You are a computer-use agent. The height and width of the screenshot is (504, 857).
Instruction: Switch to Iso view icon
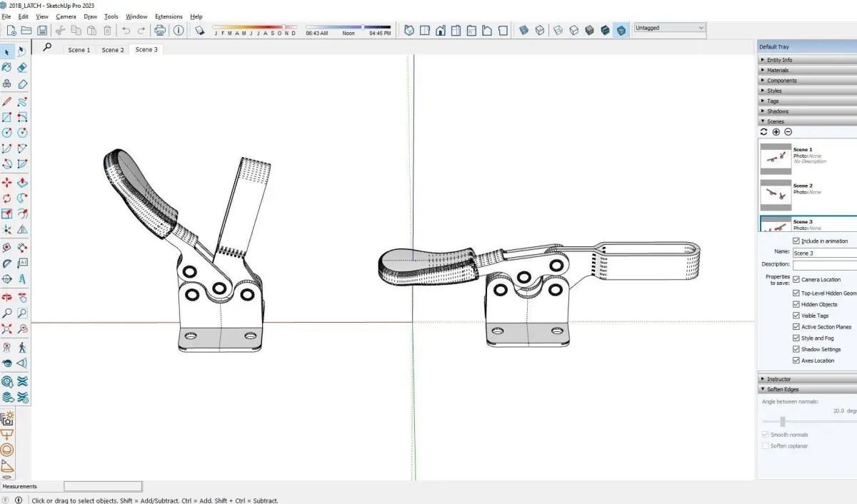point(409,30)
